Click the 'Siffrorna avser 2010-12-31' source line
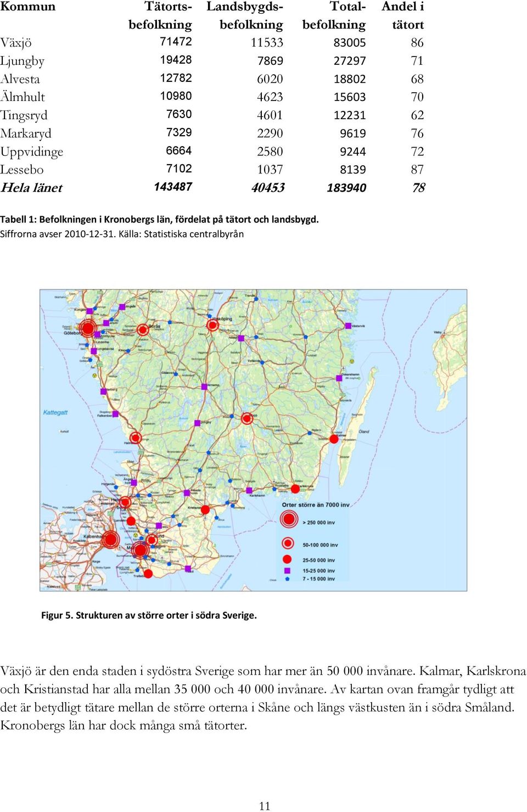This screenshot has height=812, width=527. [122, 234]
